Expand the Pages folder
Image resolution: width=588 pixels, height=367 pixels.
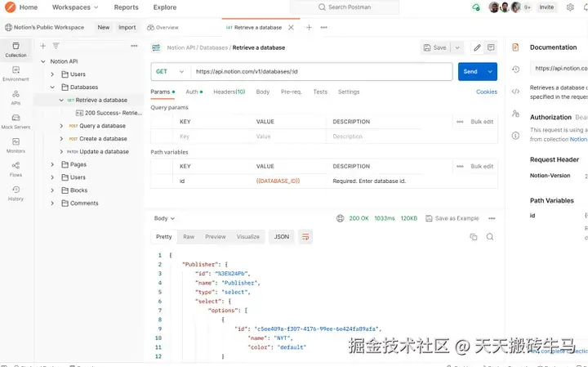click(x=52, y=164)
